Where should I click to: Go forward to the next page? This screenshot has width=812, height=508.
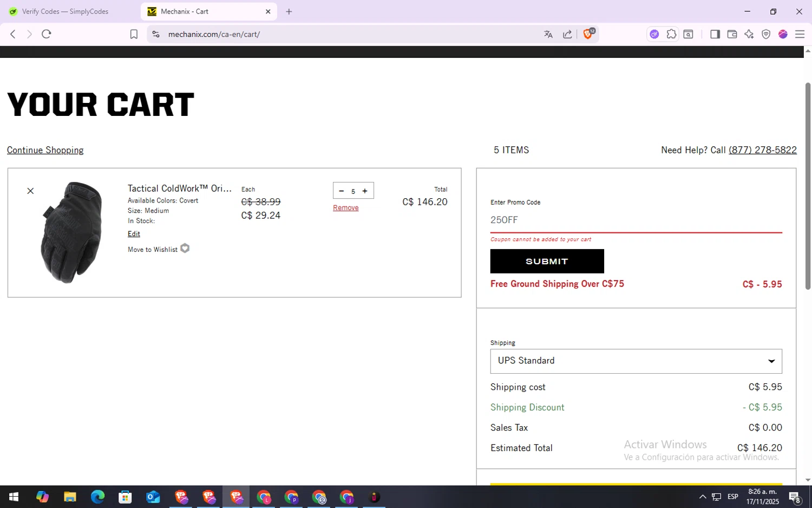click(x=29, y=34)
